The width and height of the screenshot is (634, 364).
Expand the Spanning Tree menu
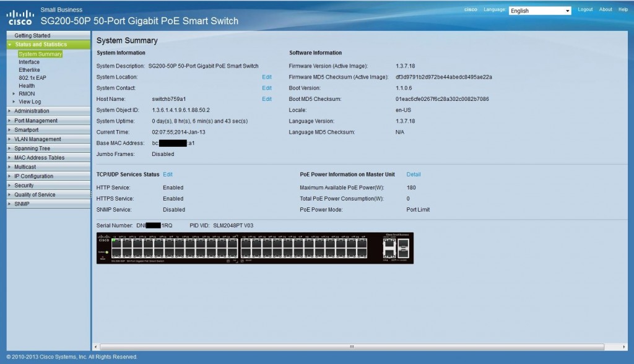[x=48, y=149]
